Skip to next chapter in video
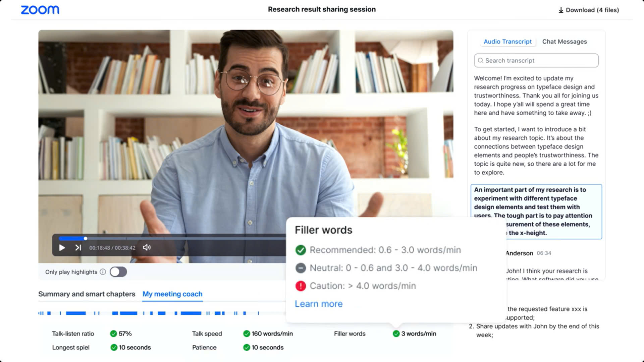Viewport: 644px width, 362px height. (78, 248)
